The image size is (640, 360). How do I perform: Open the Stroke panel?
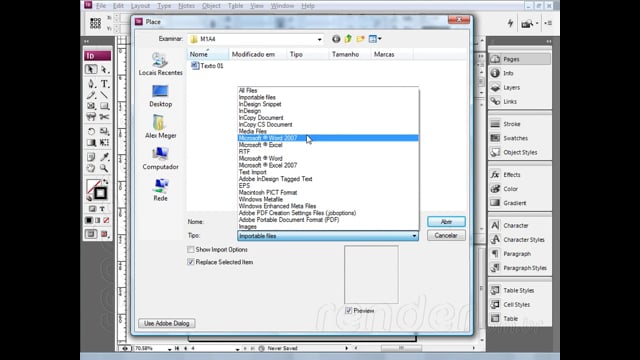520,124
